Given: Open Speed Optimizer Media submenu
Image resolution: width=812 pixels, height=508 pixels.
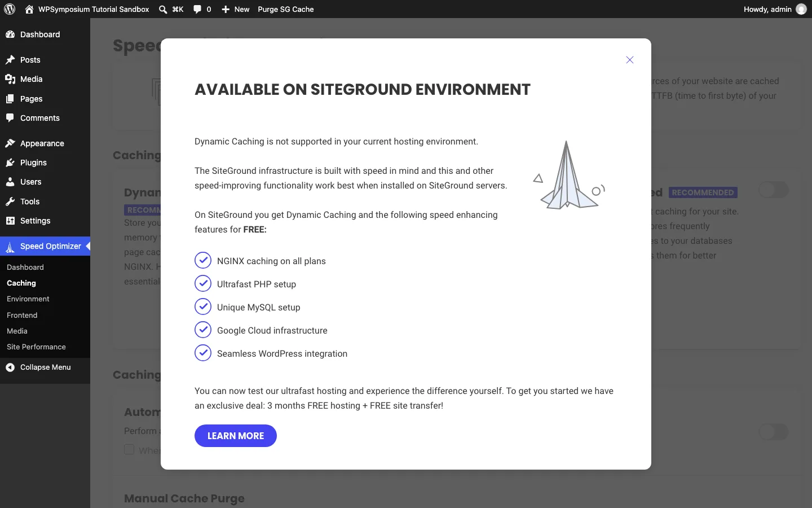Looking at the screenshot, I should (x=17, y=331).
